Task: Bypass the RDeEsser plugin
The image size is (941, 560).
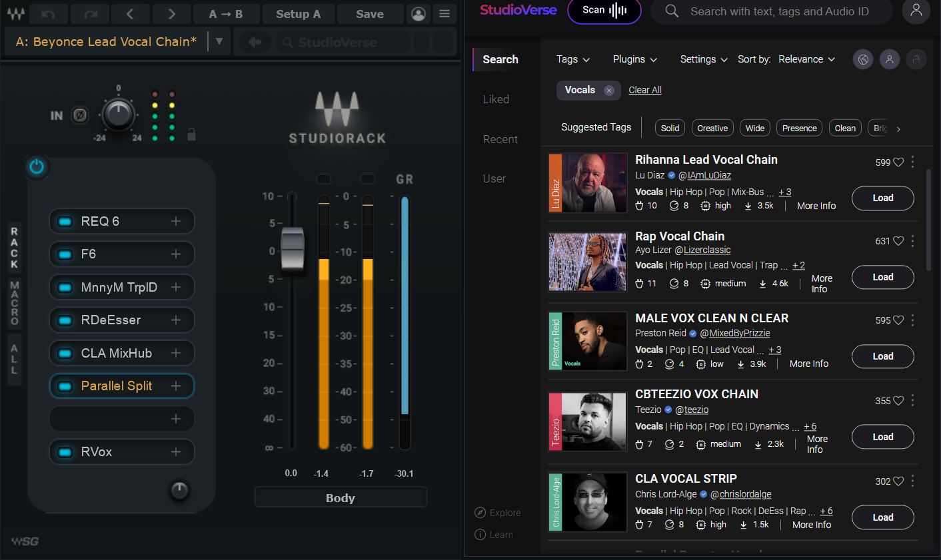Action: point(65,320)
